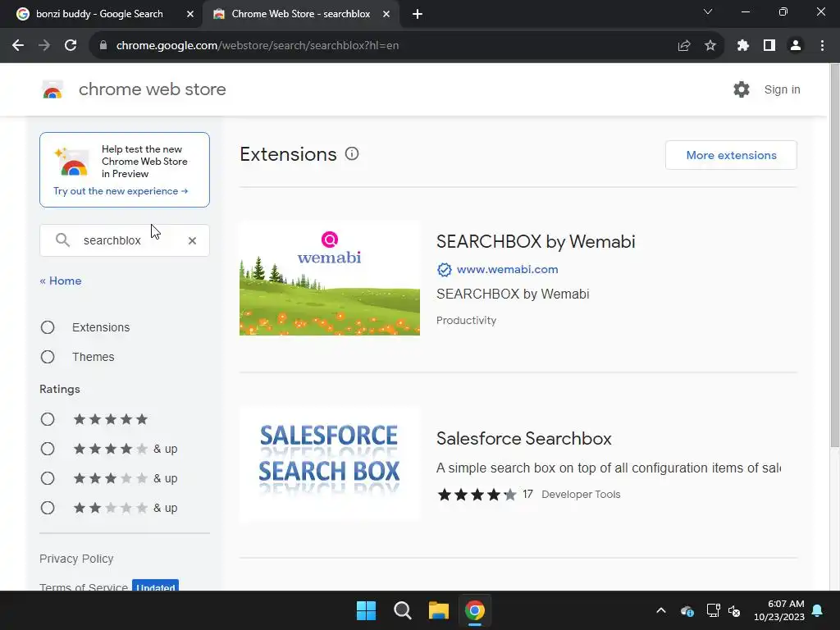Click the store search field
840x630 pixels.
click(x=125, y=240)
